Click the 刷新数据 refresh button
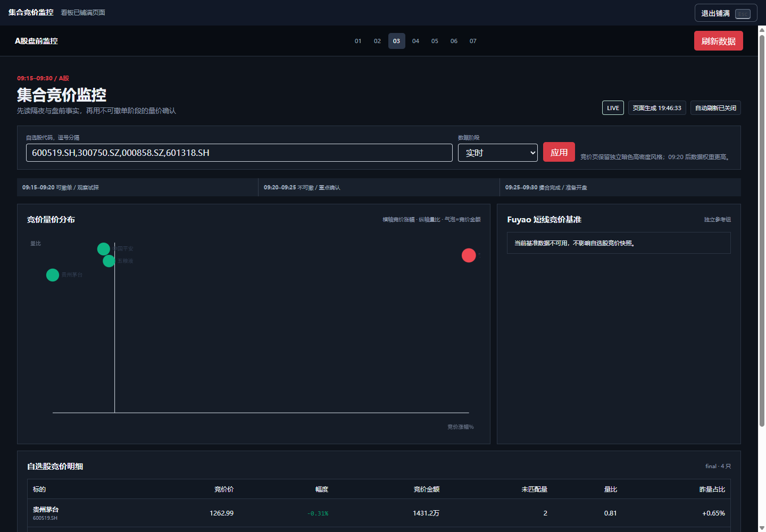The width and height of the screenshot is (766, 532). click(718, 41)
